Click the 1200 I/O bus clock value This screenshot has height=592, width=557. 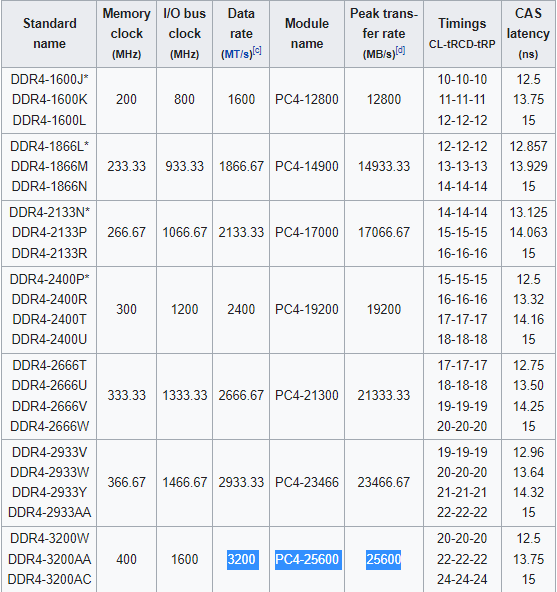184,310
